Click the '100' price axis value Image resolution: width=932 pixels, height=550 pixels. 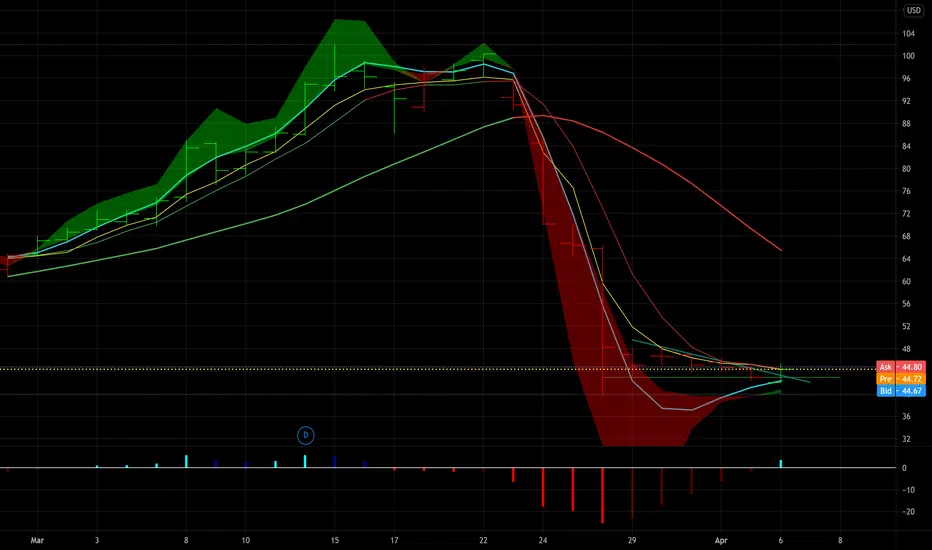click(x=908, y=56)
